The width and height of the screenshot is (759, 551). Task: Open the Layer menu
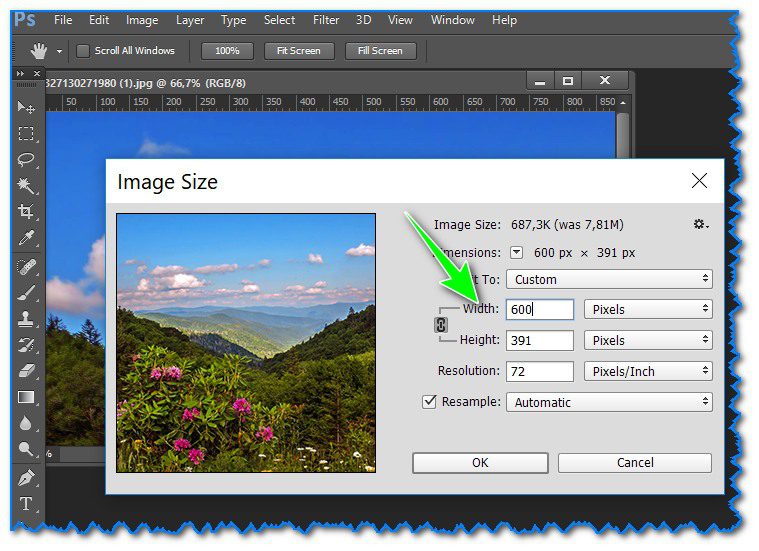click(x=189, y=20)
